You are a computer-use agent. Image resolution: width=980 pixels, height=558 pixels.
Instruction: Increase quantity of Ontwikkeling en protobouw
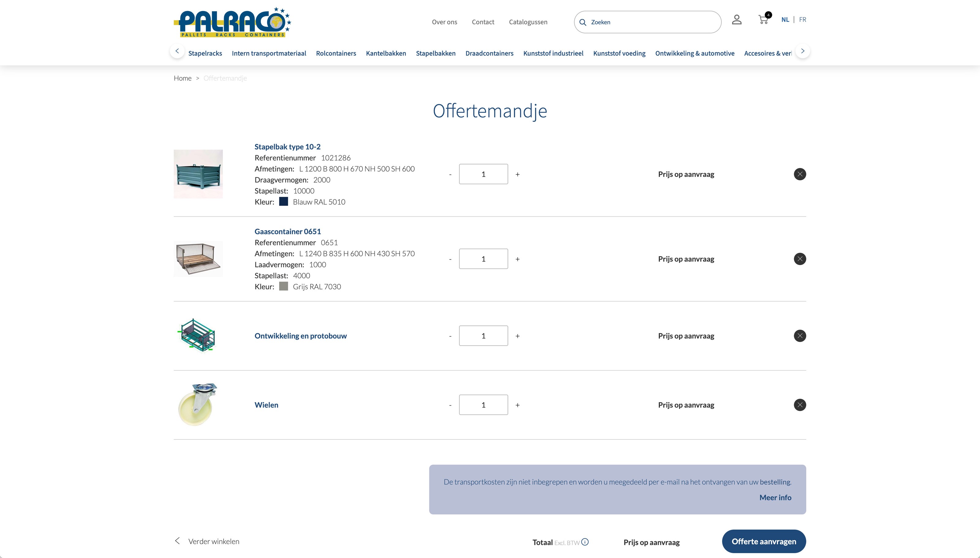[x=517, y=336]
